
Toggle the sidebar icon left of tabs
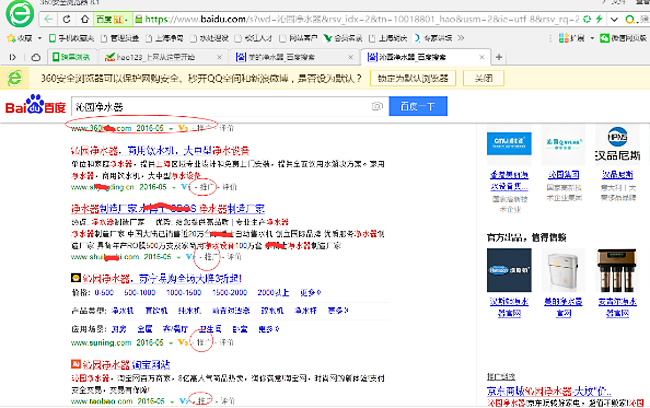pyautogui.click(x=12, y=57)
